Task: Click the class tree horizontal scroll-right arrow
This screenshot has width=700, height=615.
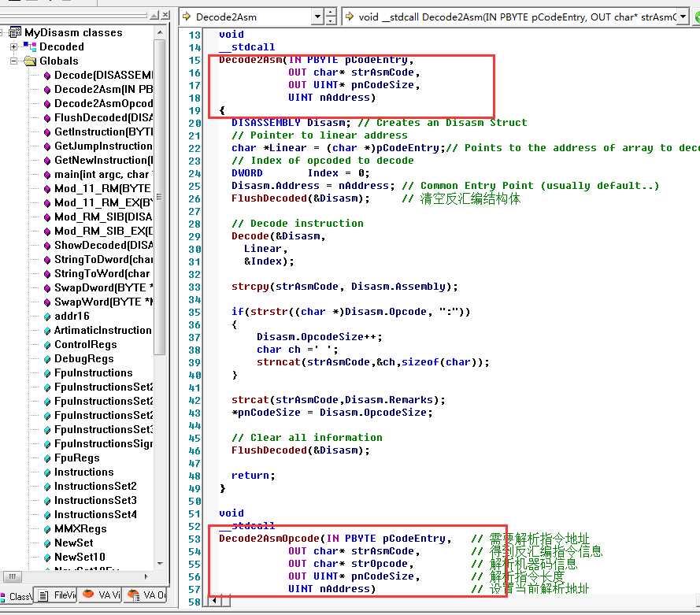Action: [146, 576]
